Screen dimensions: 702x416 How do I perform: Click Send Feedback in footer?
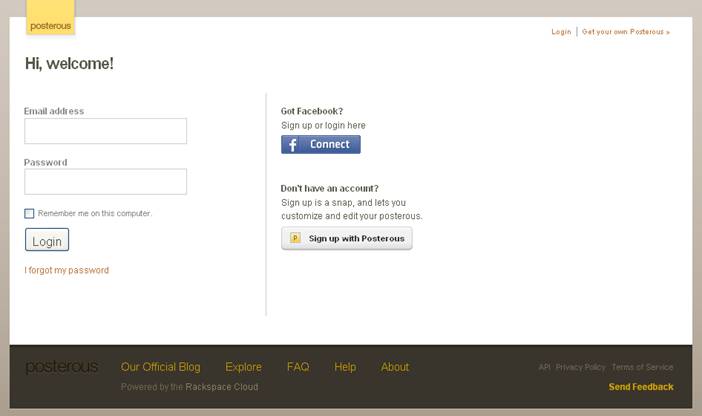coord(641,387)
